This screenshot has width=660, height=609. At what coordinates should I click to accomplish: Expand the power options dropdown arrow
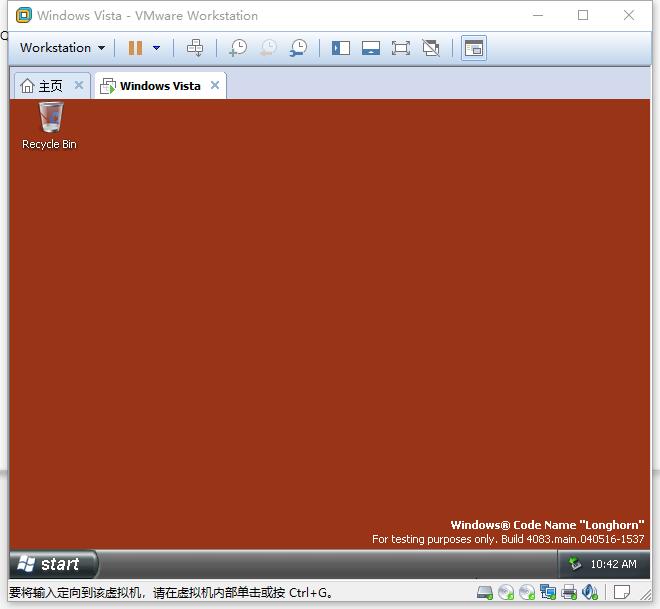(157, 48)
